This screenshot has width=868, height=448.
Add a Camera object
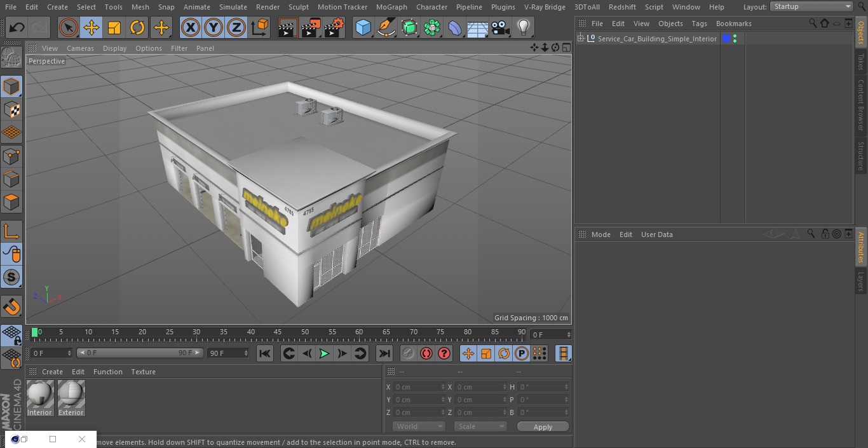(x=501, y=27)
